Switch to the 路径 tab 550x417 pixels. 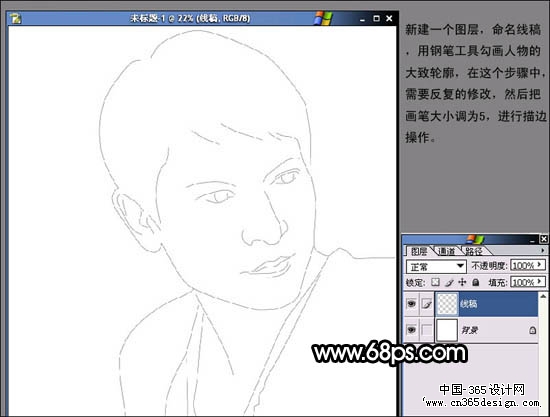pos(474,251)
